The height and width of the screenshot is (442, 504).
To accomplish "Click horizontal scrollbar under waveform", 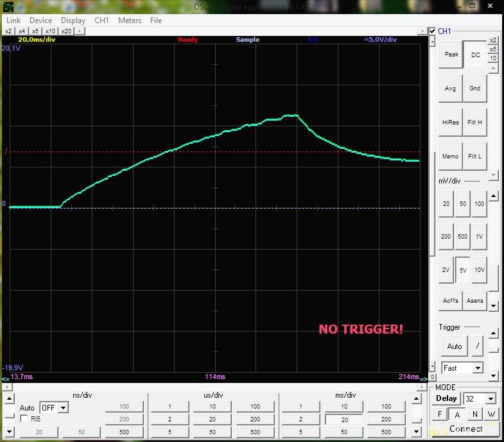I will (x=214, y=387).
